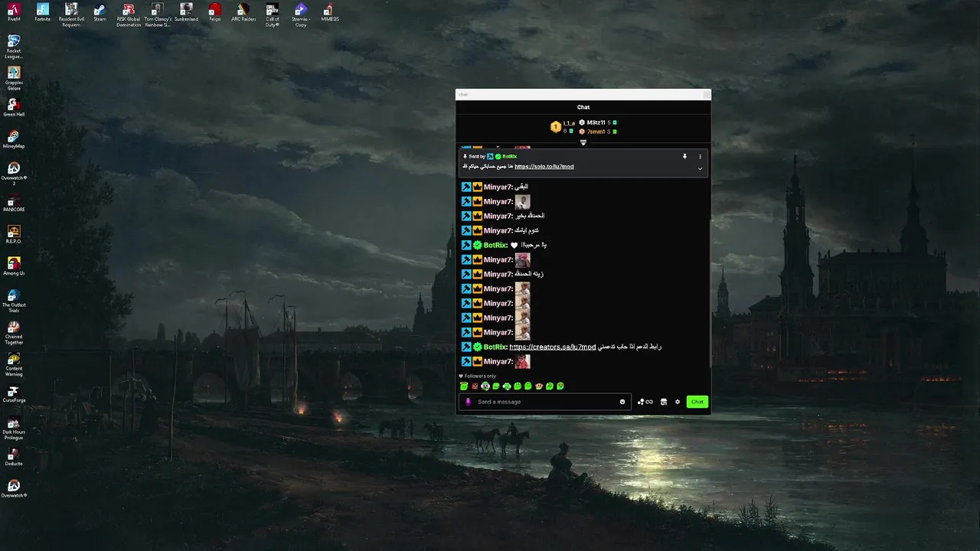Launch the Deducto desktop shortcut
Image resolution: width=980 pixels, height=551 pixels.
(14, 457)
